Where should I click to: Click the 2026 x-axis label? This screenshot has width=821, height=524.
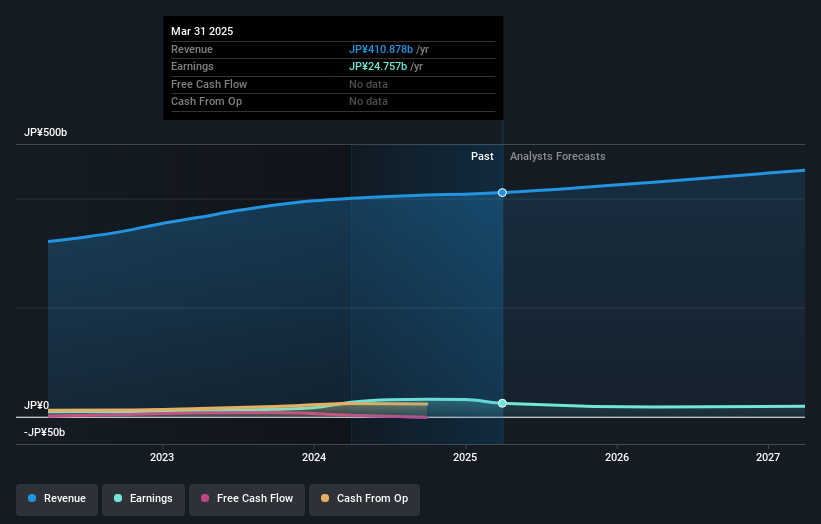tap(617, 458)
